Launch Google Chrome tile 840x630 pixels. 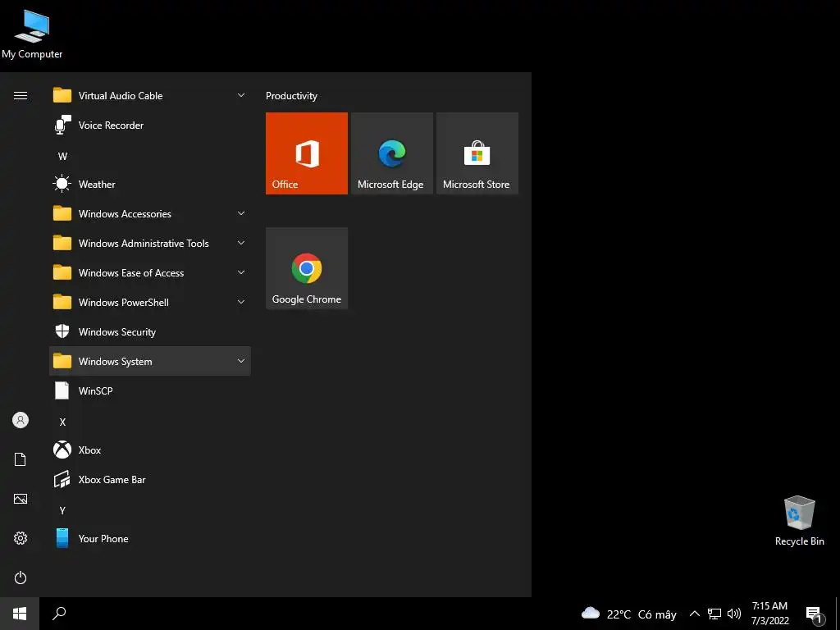click(307, 268)
